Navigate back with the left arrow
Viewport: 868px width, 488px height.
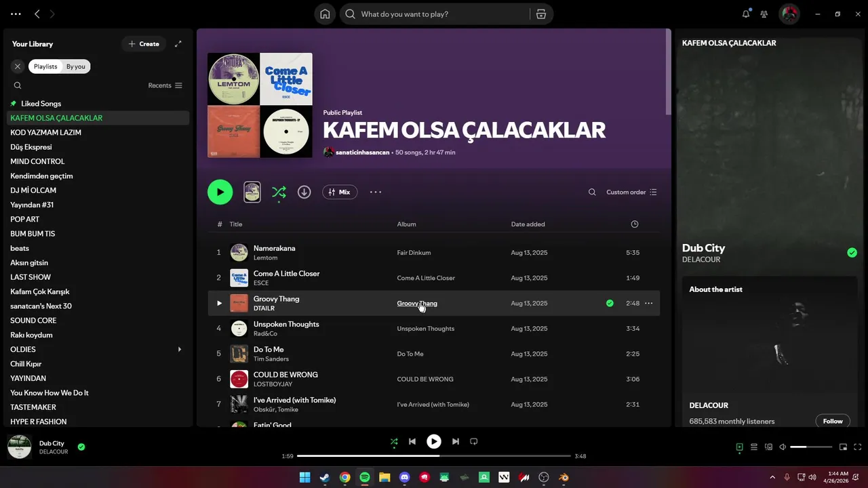click(37, 14)
